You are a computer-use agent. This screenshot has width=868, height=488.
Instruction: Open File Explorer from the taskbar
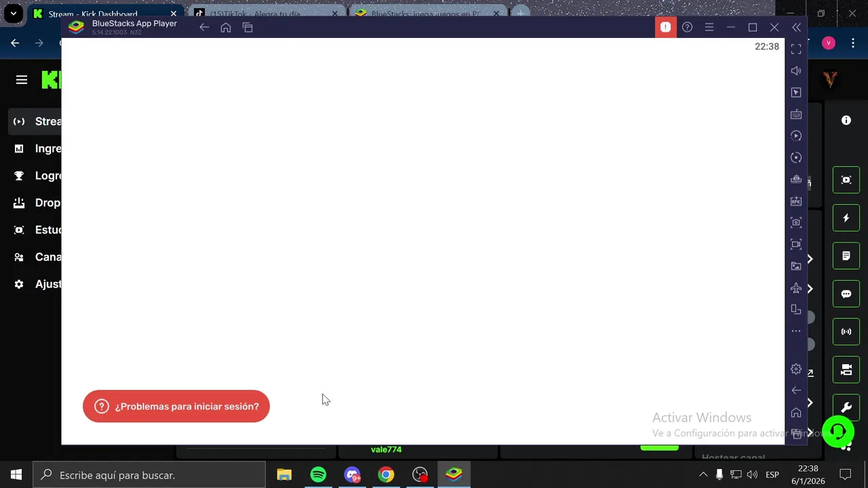(284, 474)
